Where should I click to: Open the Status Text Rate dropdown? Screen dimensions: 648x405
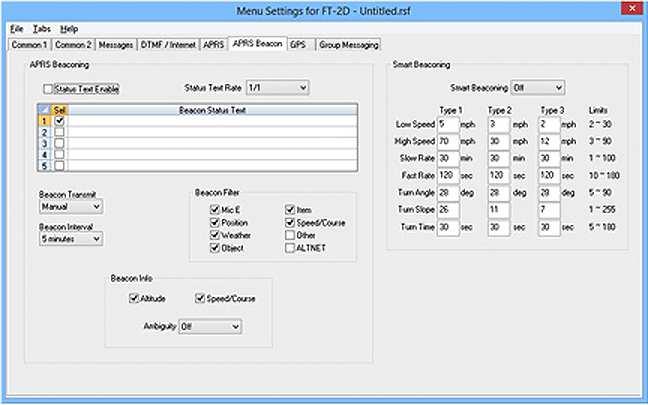277,88
